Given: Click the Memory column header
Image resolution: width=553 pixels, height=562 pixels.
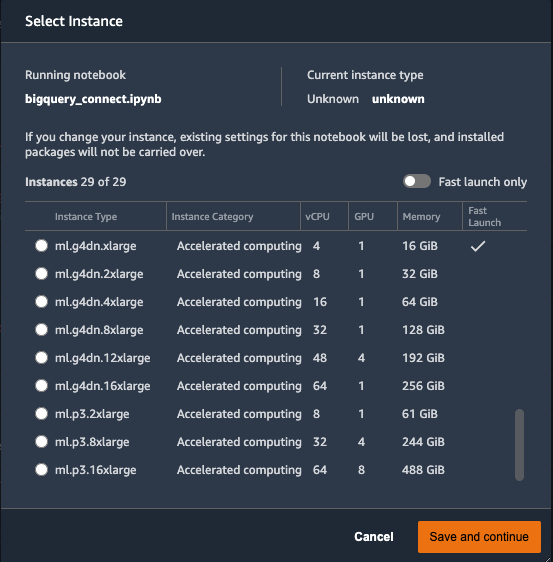Looking at the screenshot, I should pos(421,216).
